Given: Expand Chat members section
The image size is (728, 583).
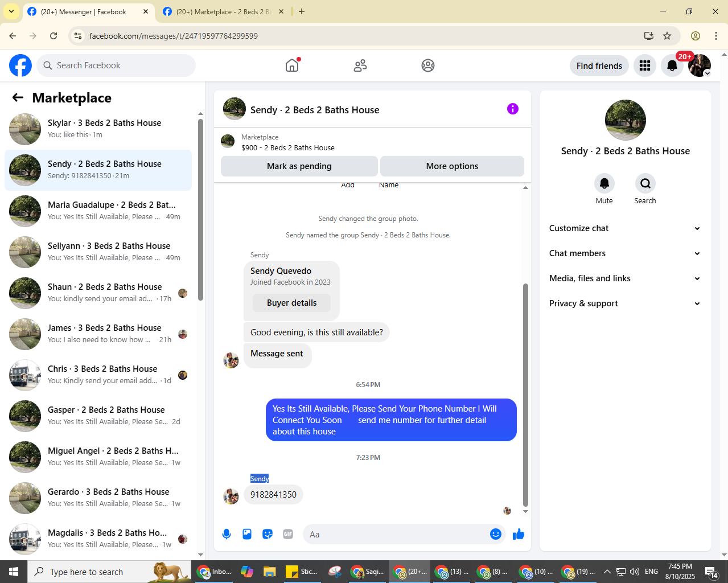Looking at the screenshot, I should coord(625,253).
